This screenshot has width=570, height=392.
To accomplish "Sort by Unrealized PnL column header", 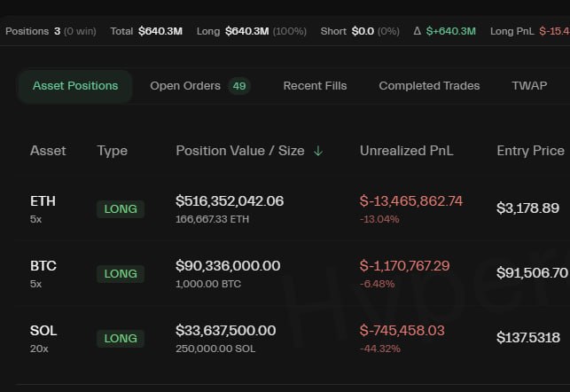I will click(x=406, y=151).
